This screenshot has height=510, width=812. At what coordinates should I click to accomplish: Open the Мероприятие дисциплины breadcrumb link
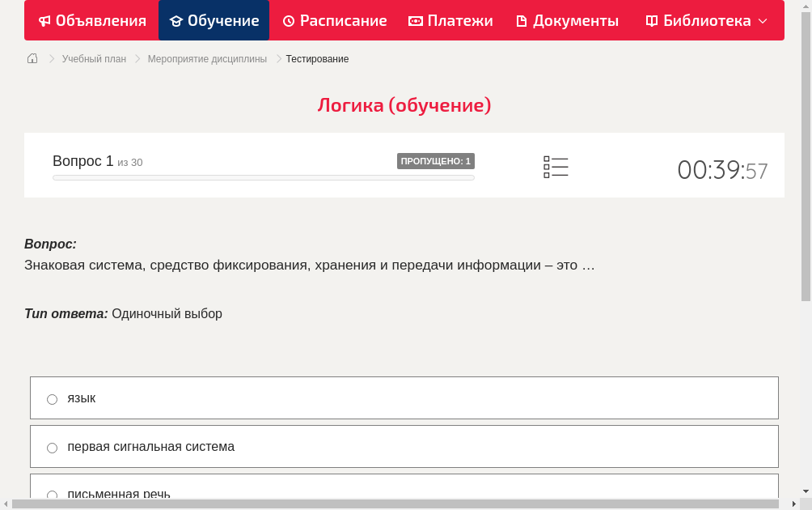pyautogui.click(x=207, y=58)
